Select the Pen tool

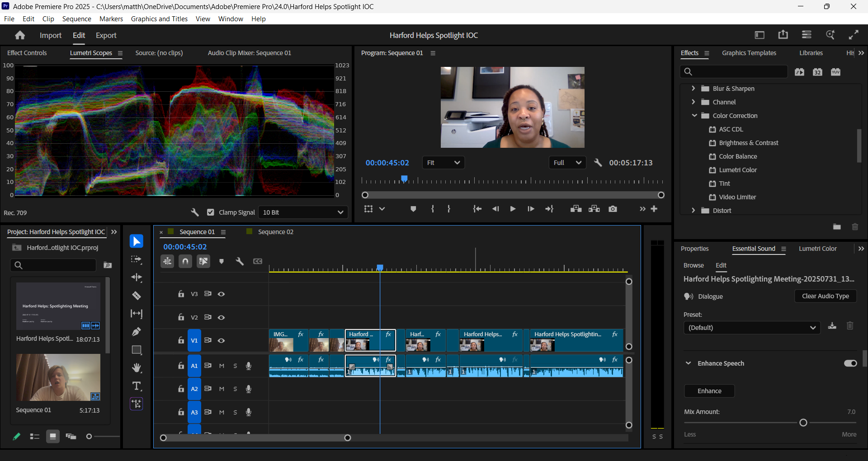[136, 332]
